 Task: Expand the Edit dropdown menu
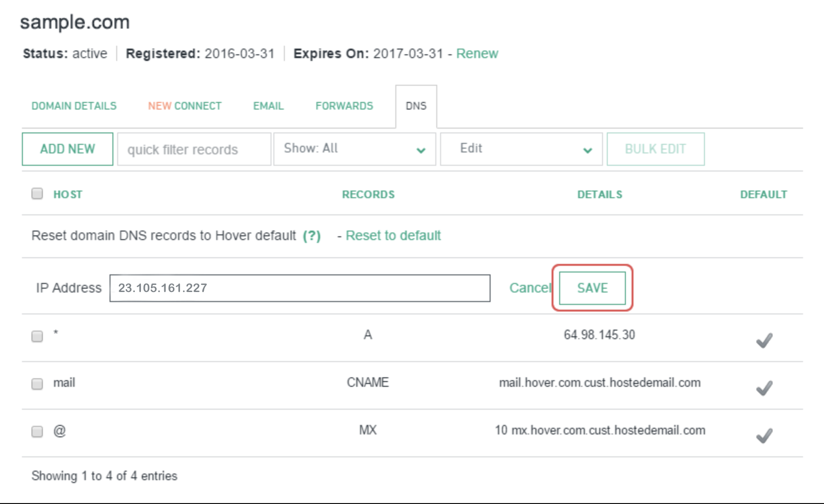click(x=521, y=149)
